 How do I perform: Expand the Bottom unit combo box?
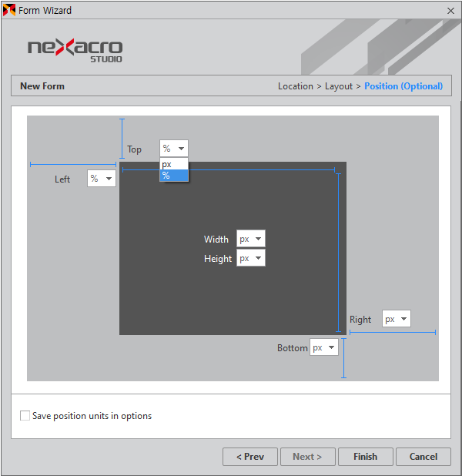click(324, 347)
